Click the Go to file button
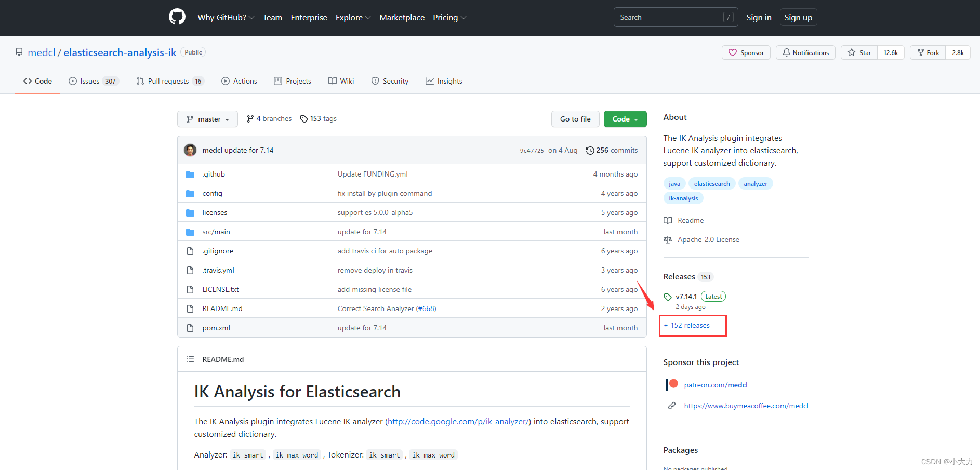 tap(575, 119)
